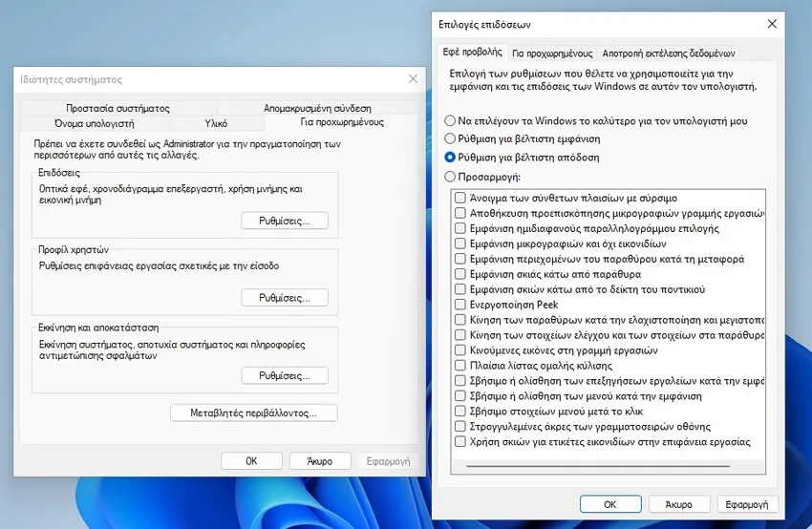The height and width of the screenshot is (529, 812).
Task: Click 'Άκυρο' in Επιλογές επιδόσεων dialog
Action: (679, 504)
